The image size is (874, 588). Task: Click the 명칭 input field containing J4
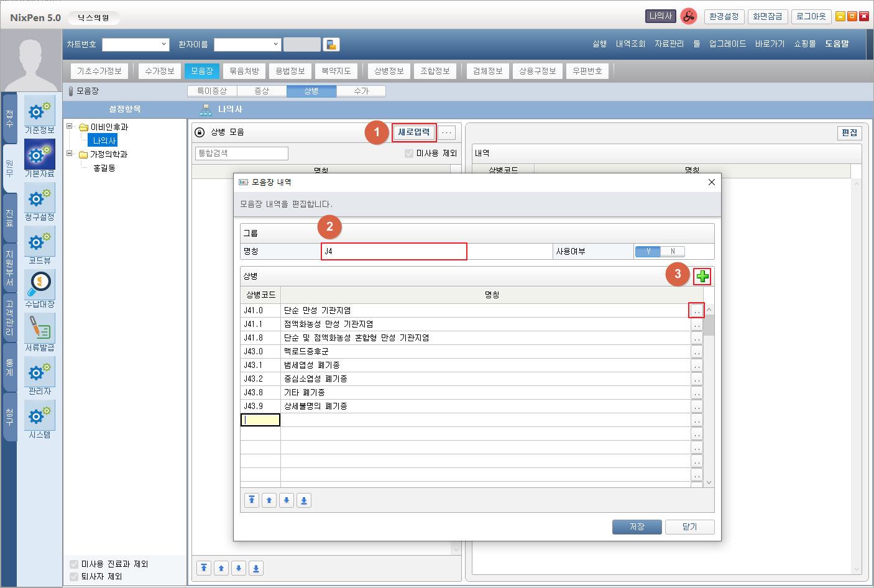[393, 251]
